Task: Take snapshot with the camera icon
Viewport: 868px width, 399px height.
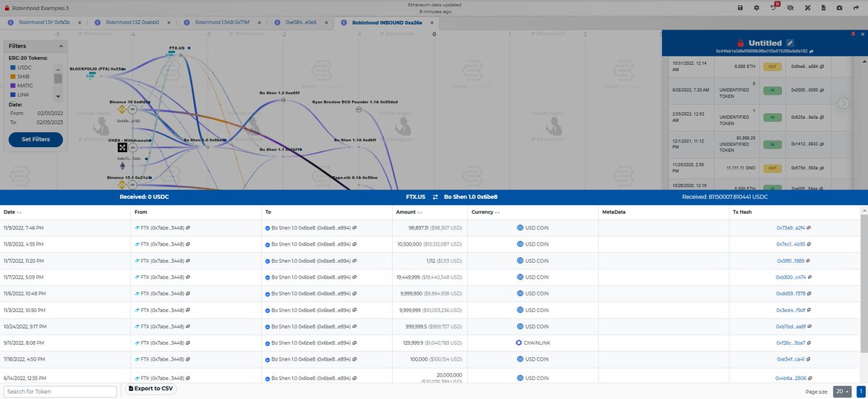Action: tap(839, 7)
